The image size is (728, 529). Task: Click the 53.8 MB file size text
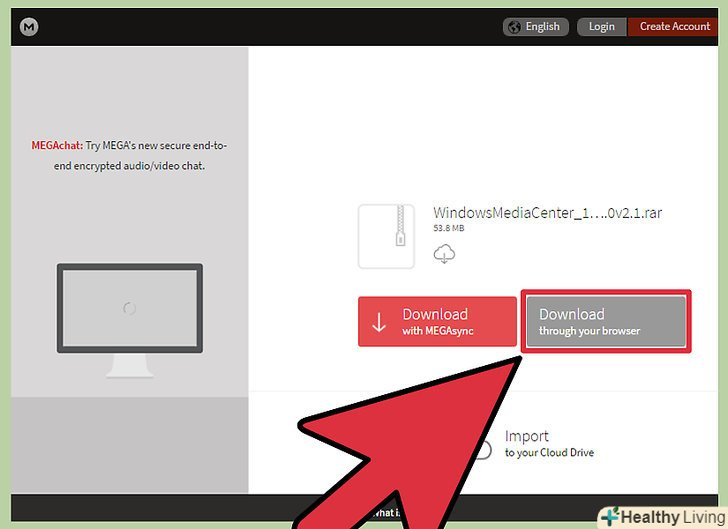point(448,228)
